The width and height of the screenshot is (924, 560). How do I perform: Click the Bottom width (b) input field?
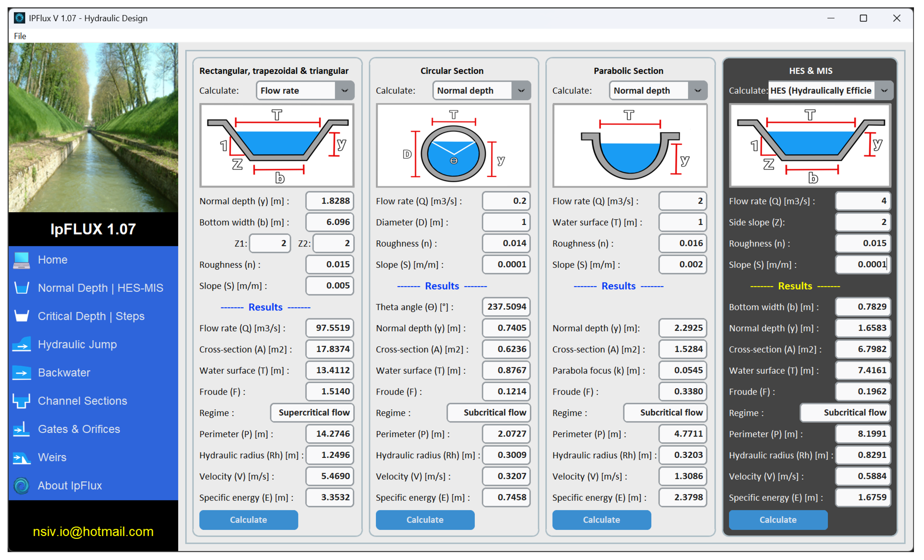click(x=330, y=222)
